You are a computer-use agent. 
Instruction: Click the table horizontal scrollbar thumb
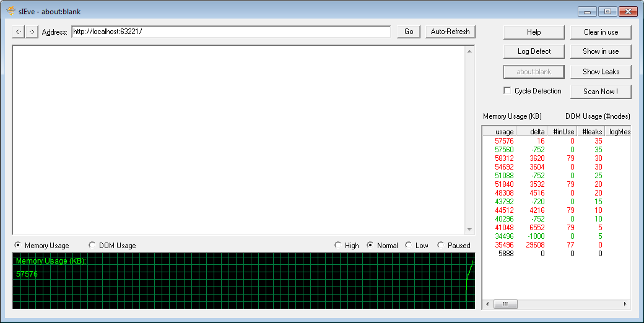coord(505,304)
